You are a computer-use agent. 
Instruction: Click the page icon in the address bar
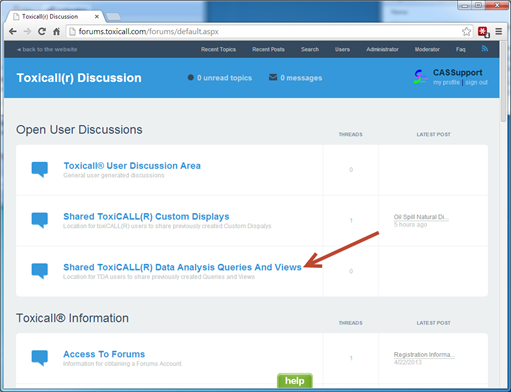[72, 32]
